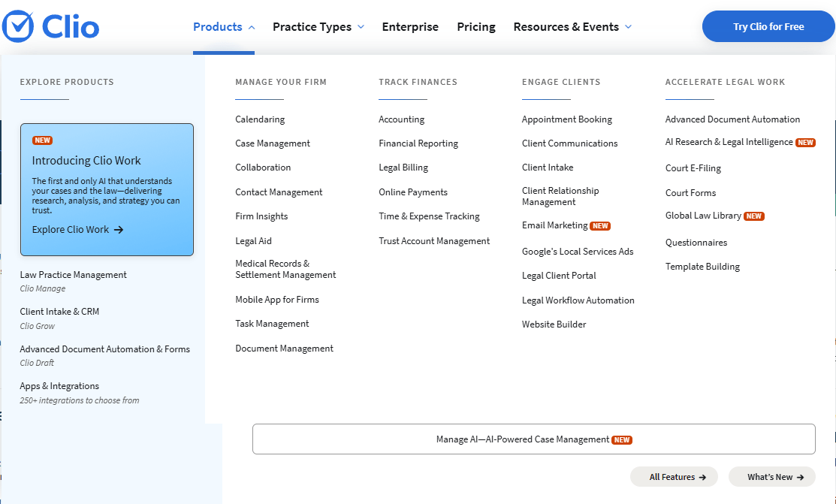Viewport: 836px width, 504px height.
Task: Click NEW badge on AI Research & Legal Intelligence
Action: (805, 143)
